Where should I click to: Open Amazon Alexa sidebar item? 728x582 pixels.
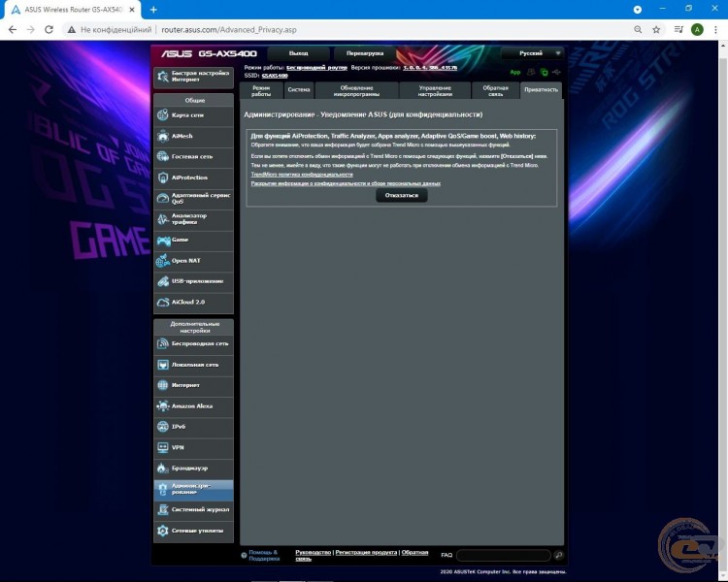point(193,406)
